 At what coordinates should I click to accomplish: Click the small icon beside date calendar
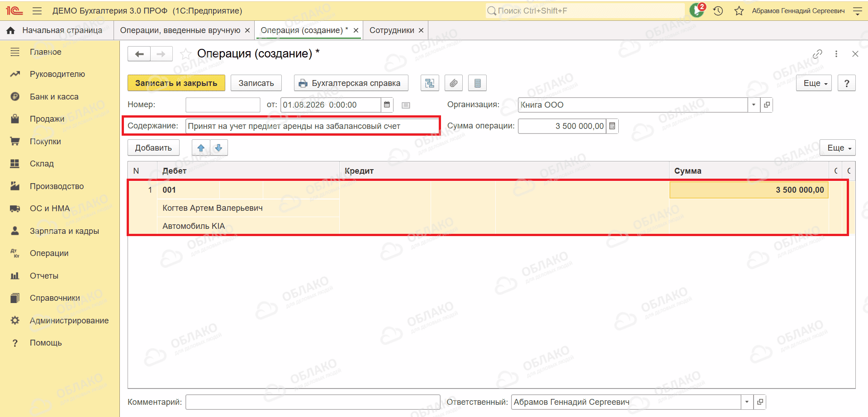tap(406, 105)
